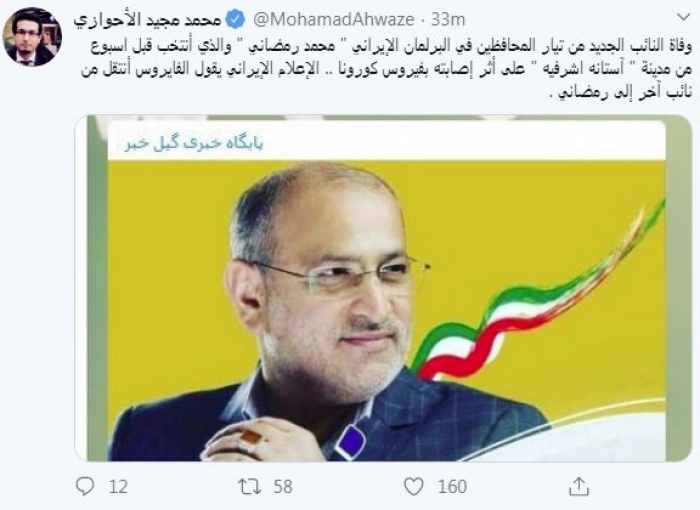The width and height of the screenshot is (700, 510).
Task: Retweet this post using the arrows icon
Action: pos(250,486)
